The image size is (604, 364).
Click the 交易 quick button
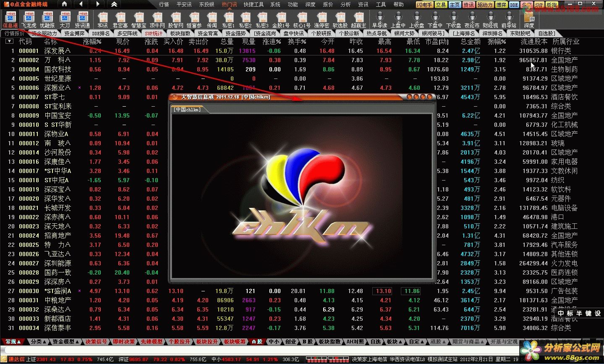pyautogui.click(x=441, y=5)
